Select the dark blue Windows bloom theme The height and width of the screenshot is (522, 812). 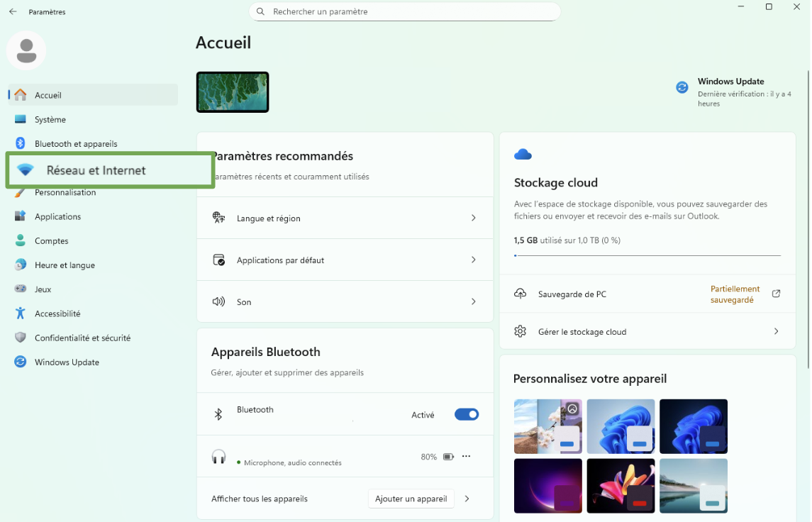point(693,426)
